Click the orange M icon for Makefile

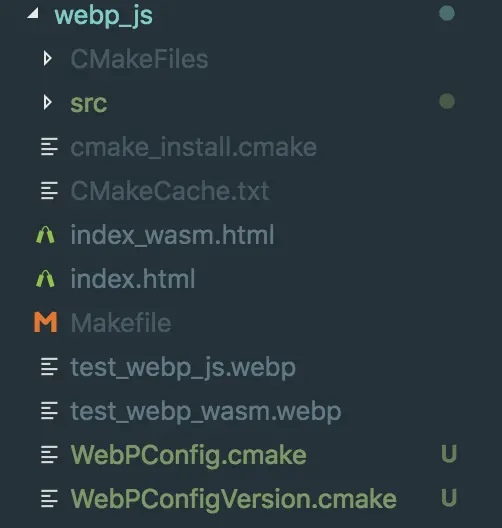(45, 322)
